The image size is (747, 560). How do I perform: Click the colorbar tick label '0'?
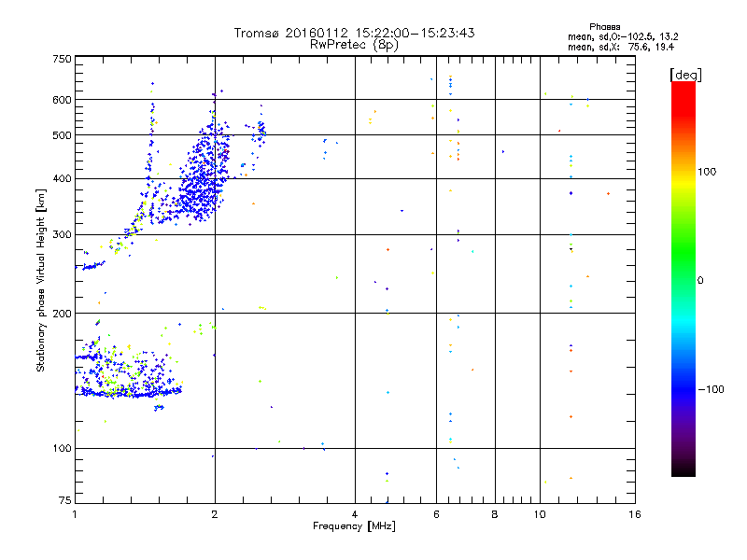point(700,281)
